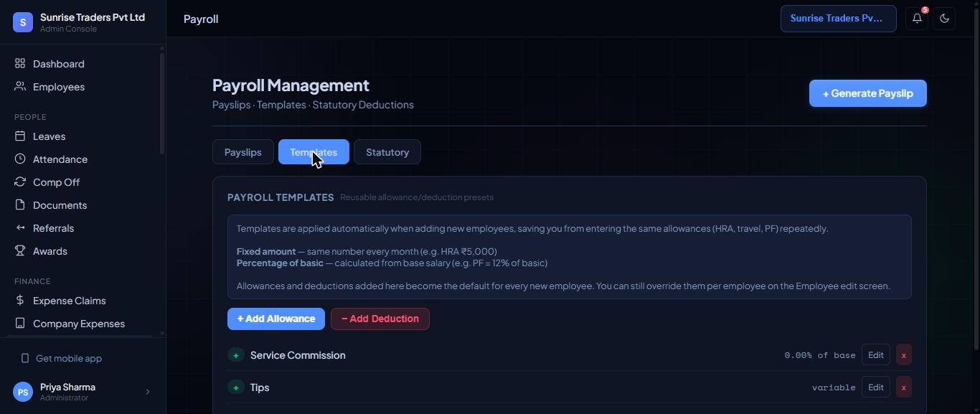Edit the Tips template
Screen dimensions: 980x414
pyautogui.click(x=876, y=387)
